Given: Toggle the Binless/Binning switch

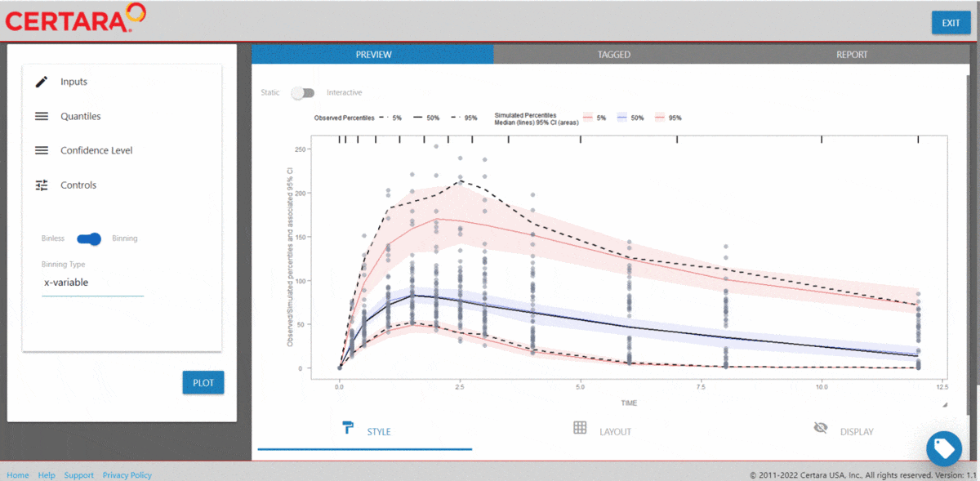Looking at the screenshot, I should click(x=89, y=238).
